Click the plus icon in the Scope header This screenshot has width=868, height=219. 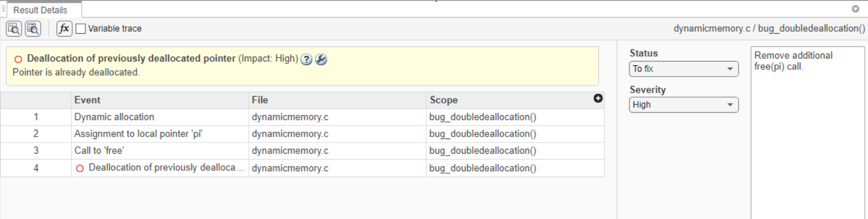[x=598, y=99]
